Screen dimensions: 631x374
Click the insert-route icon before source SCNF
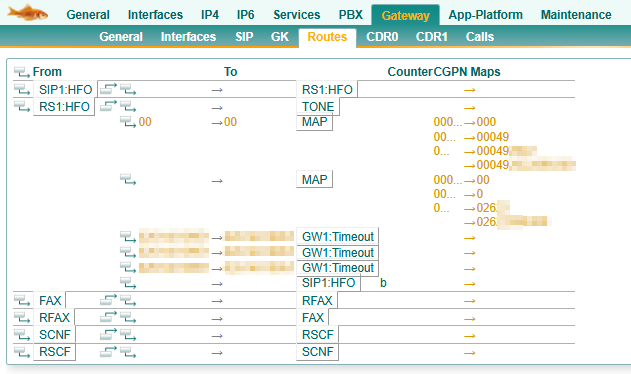tap(22, 335)
